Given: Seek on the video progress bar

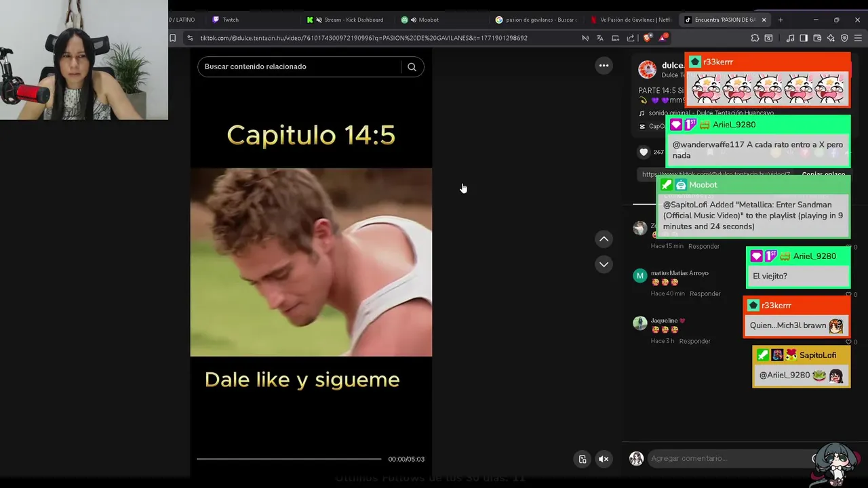Looking at the screenshot, I should pos(289,459).
